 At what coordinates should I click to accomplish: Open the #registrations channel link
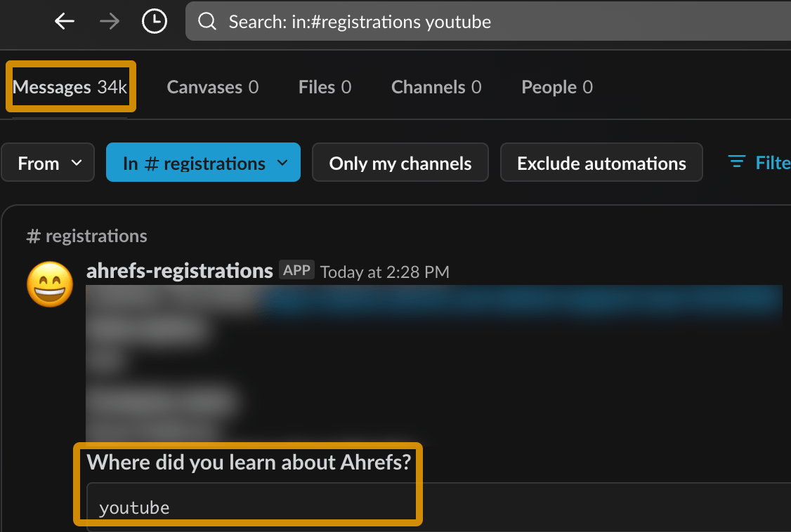[x=87, y=236]
